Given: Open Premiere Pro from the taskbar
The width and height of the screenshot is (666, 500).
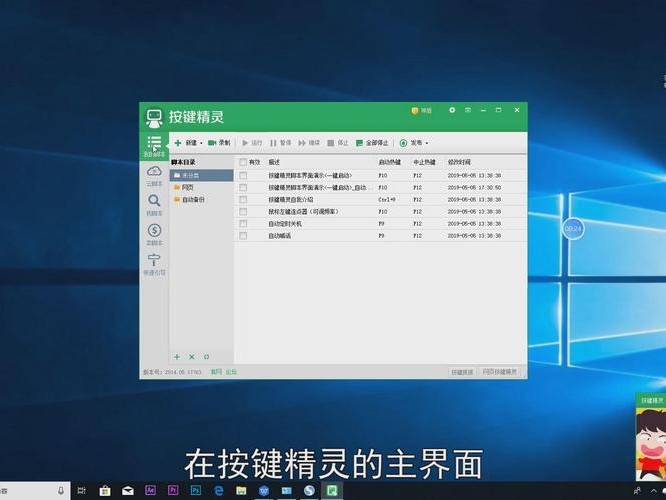Looking at the screenshot, I should point(173,490).
